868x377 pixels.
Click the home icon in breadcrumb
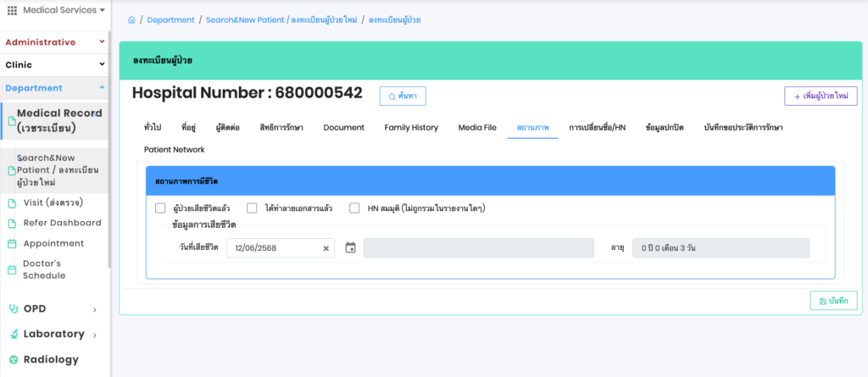[x=131, y=19]
